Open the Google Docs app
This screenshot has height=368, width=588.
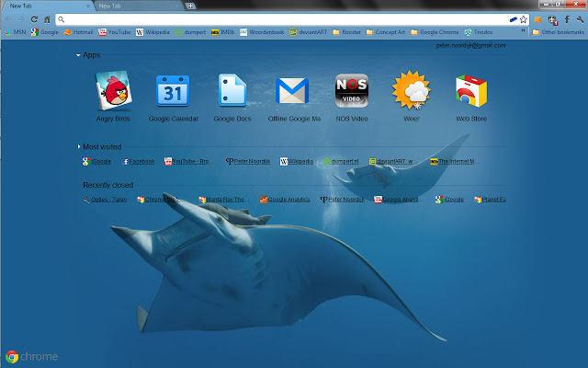click(232, 96)
